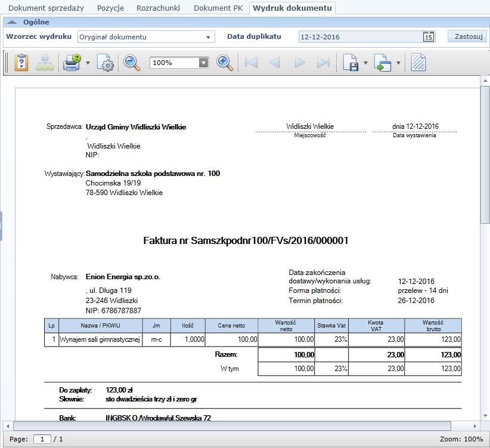Click the Cena netto column header
This screenshot has height=448, width=490.
(x=231, y=326)
